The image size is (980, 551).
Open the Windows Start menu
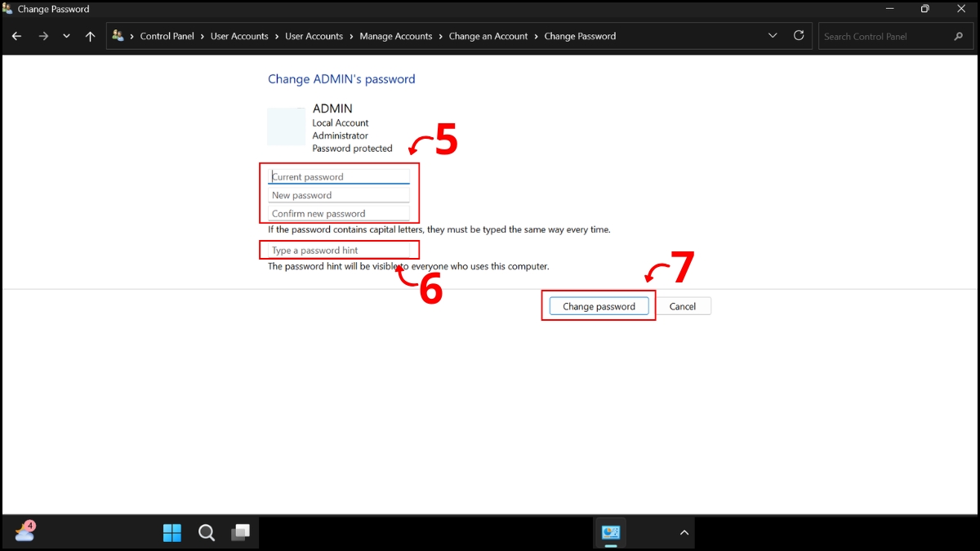pos(172,532)
